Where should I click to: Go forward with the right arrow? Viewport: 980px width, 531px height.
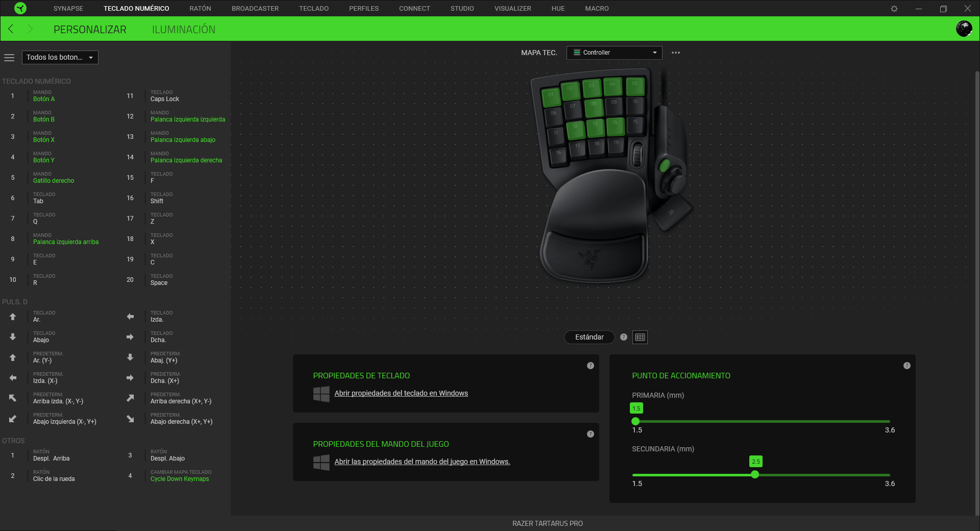click(30, 29)
